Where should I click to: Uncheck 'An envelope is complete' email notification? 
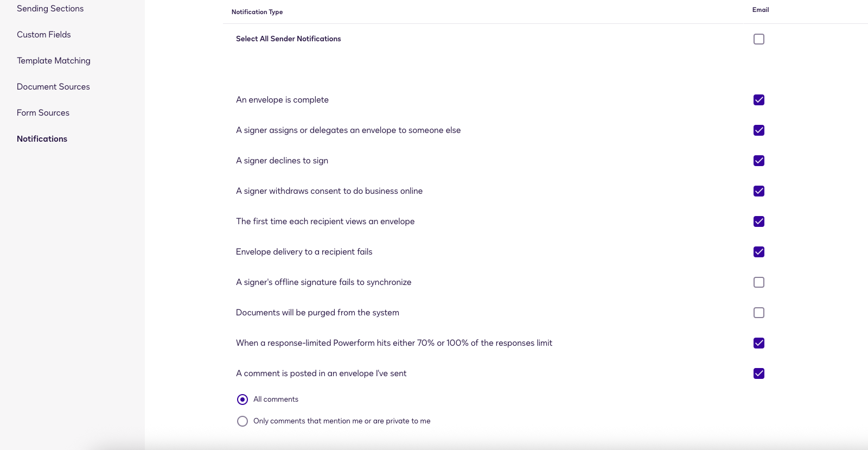pos(759,100)
